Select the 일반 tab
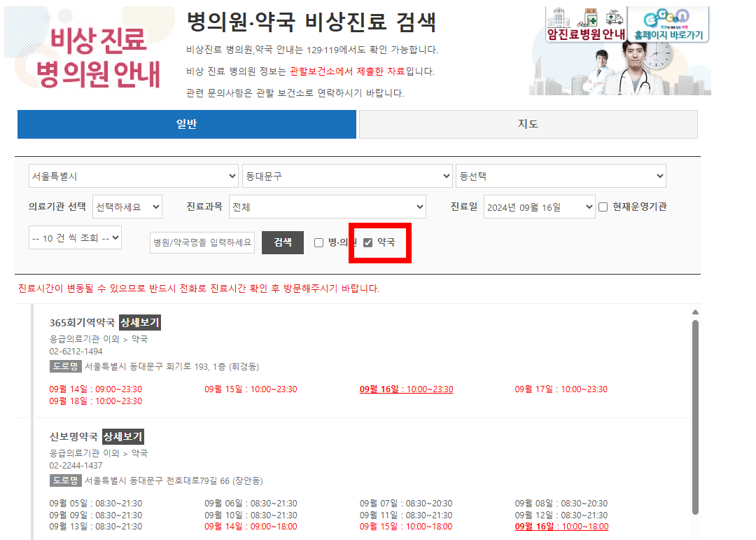Viewport: 756px width, 540px height. click(x=187, y=124)
